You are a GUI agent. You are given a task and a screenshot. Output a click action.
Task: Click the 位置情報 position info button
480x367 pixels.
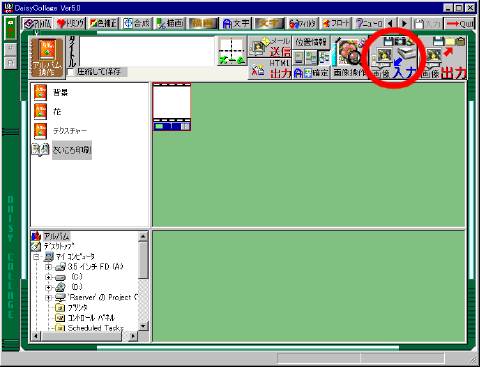coord(311,42)
